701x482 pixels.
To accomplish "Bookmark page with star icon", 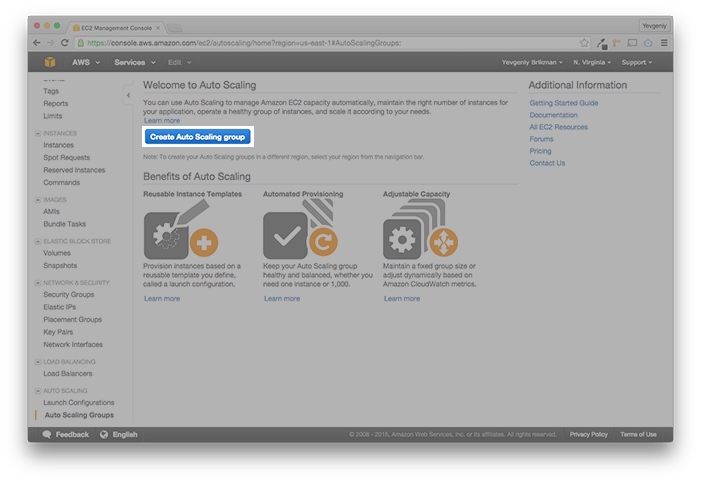I will (x=584, y=43).
